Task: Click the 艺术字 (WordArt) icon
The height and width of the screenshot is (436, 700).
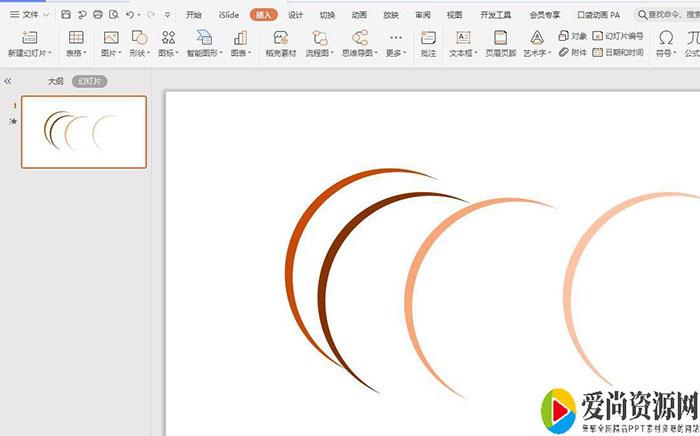Action: coord(537,38)
